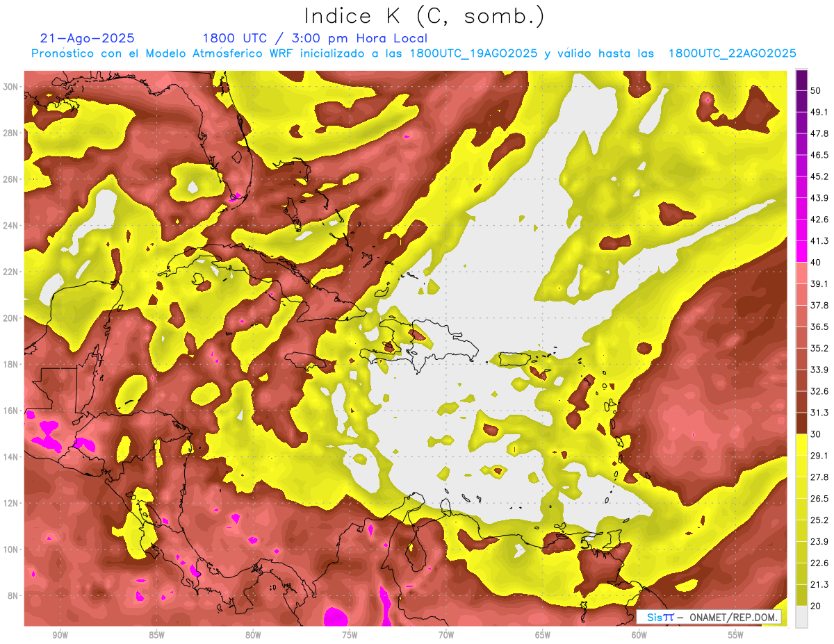Image resolution: width=834 pixels, height=644 pixels.
Task: Click the '10N' latitude label
Action: point(10,550)
